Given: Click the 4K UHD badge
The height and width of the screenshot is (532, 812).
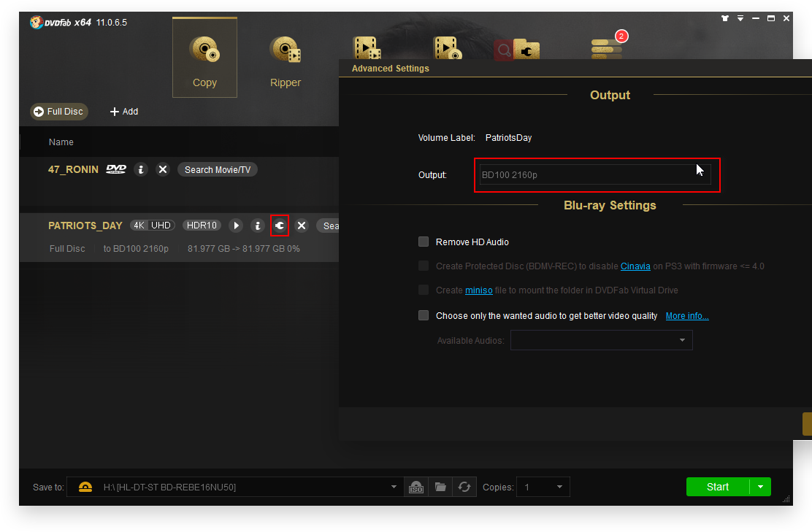Looking at the screenshot, I should pos(152,225).
